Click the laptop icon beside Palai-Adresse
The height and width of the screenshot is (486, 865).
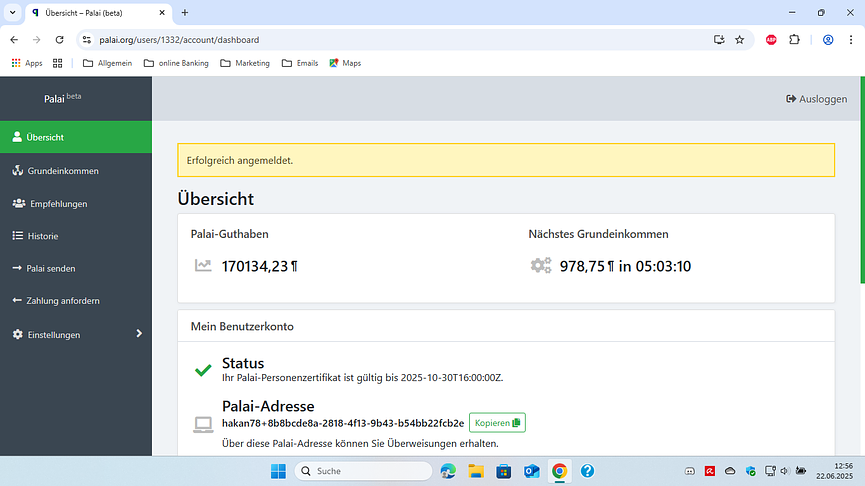(203, 424)
